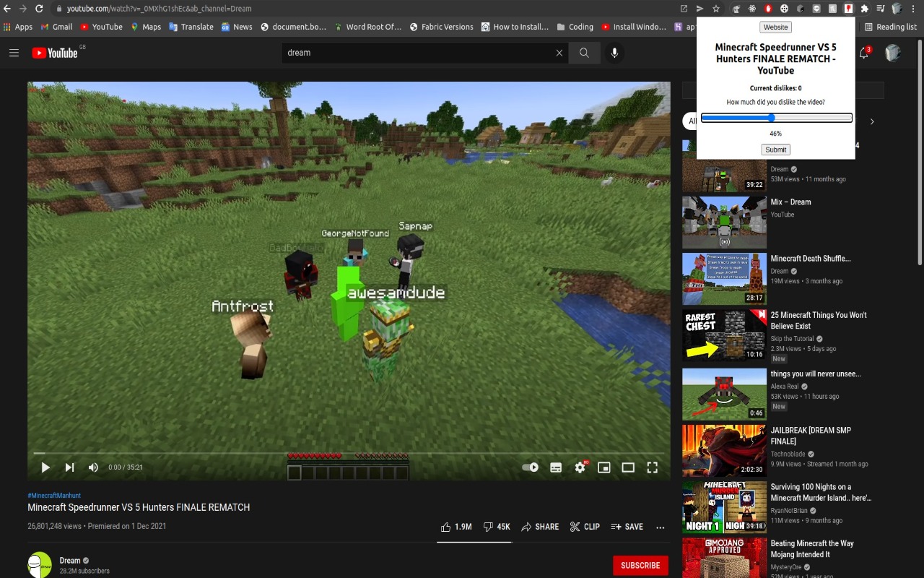Screen dimensions: 924x578
Task: Open the Reading list
Action: point(890,27)
